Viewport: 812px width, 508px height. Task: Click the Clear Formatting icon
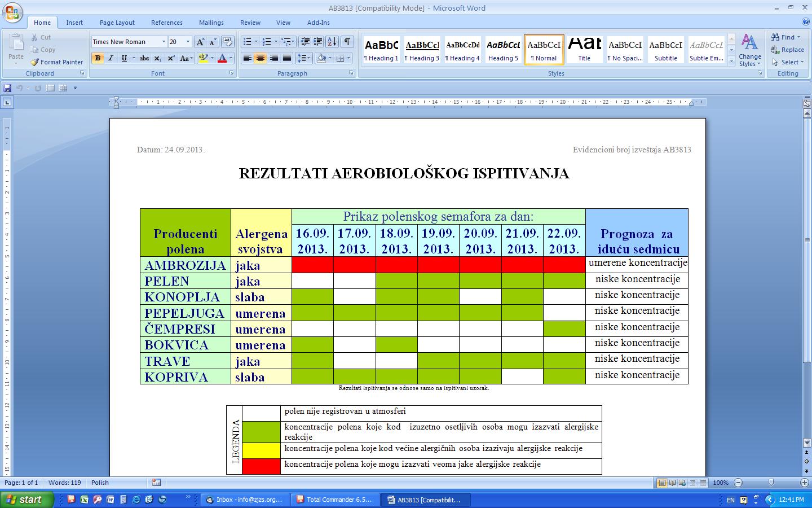[228, 42]
